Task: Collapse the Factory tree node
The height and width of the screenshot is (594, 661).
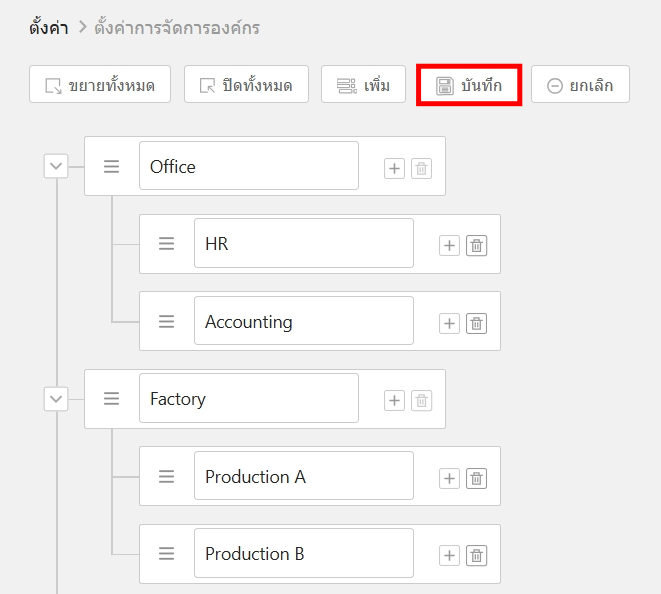Action: [x=56, y=399]
